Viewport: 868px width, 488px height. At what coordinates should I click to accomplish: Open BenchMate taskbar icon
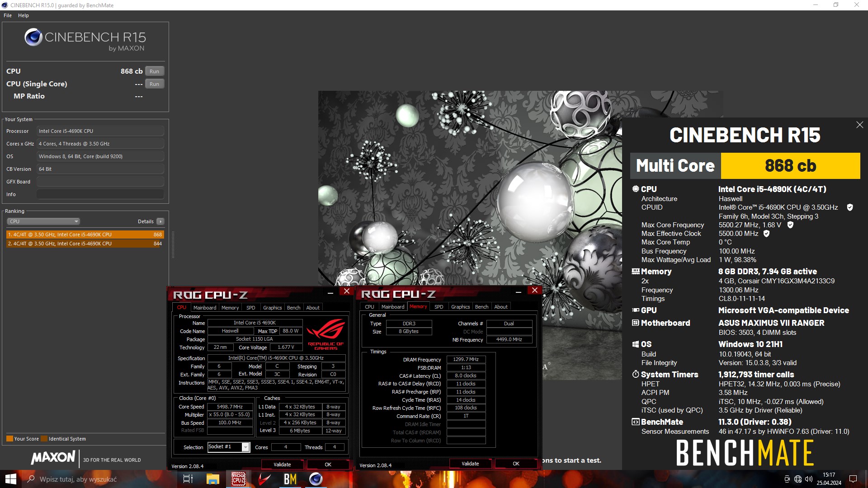290,479
